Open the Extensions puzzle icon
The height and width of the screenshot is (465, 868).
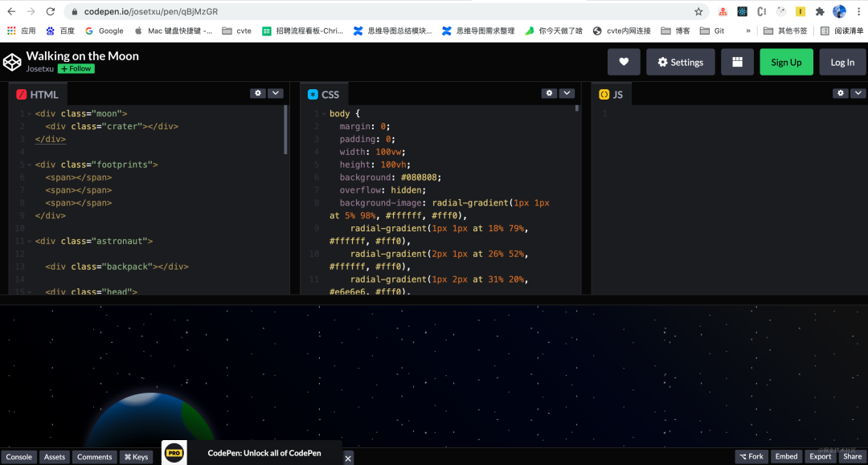coord(820,11)
